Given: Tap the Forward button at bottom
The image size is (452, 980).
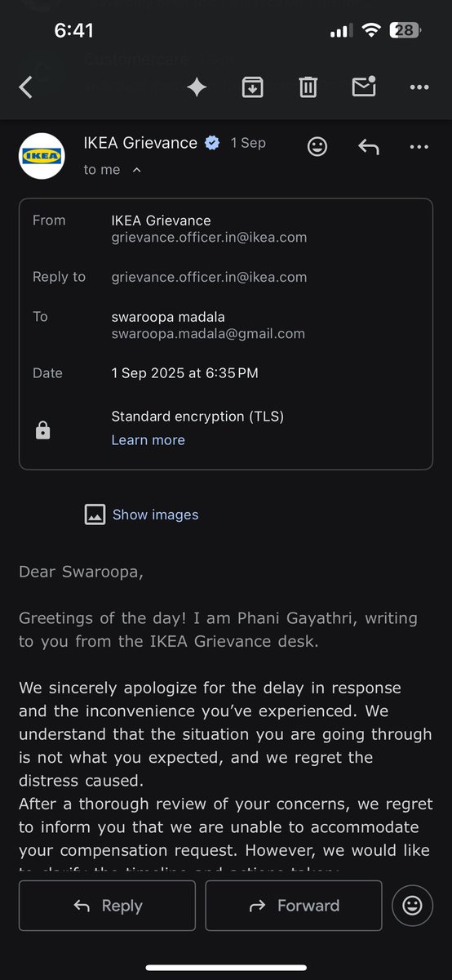Looking at the screenshot, I should (x=294, y=905).
